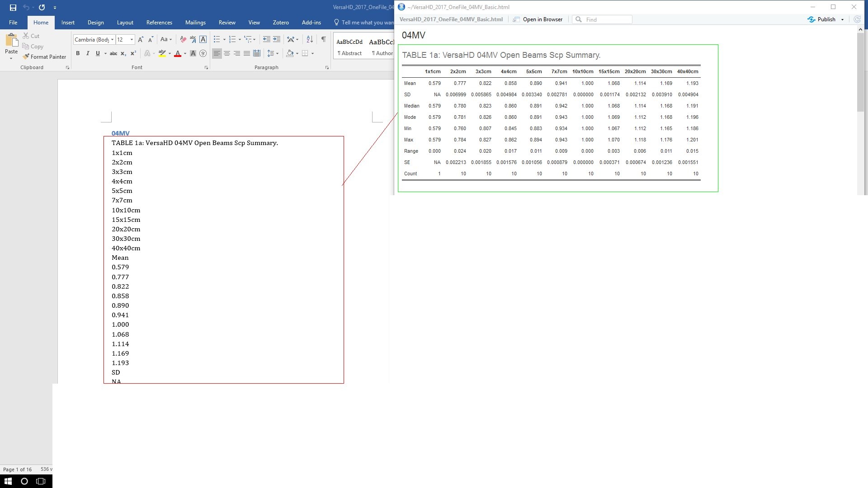Screen dimensions: 868x488
Task: Toggle show paragraph marks
Action: pos(323,39)
